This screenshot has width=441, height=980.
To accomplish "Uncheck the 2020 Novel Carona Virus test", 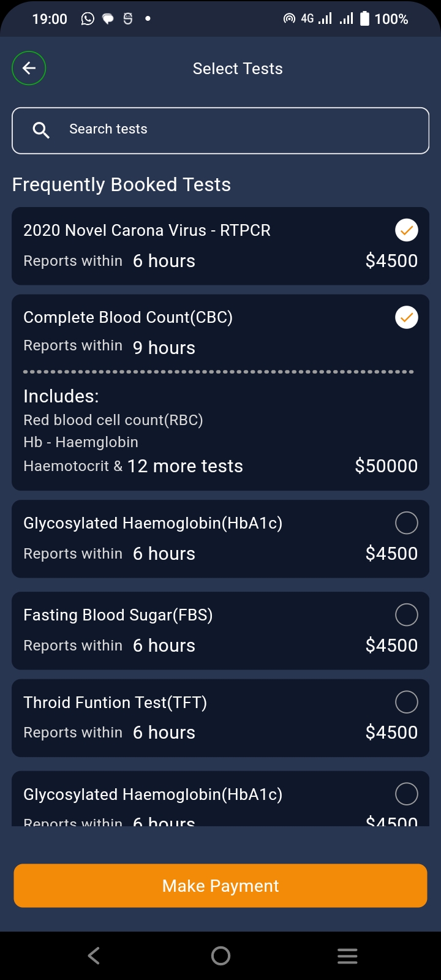I will [406, 230].
